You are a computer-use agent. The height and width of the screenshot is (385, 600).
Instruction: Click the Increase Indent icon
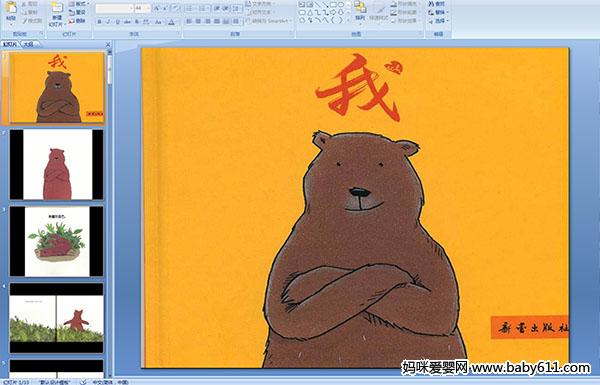point(226,8)
